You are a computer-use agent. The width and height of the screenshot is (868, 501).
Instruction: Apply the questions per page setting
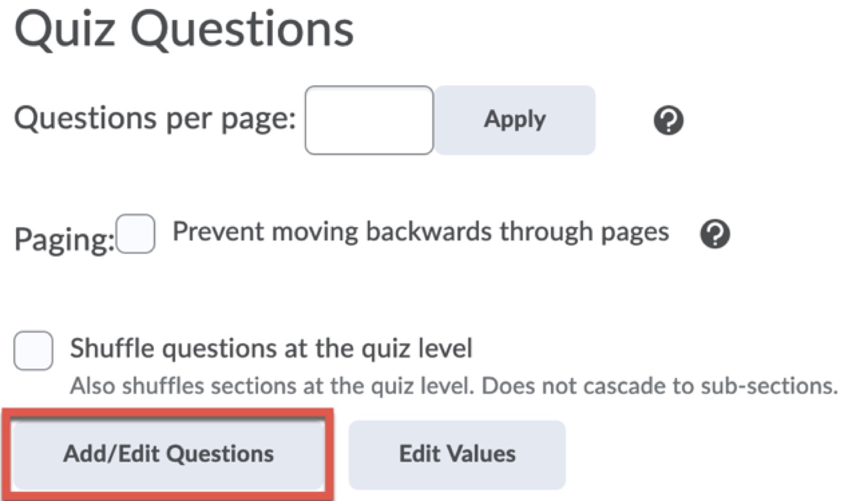pyautogui.click(x=515, y=120)
